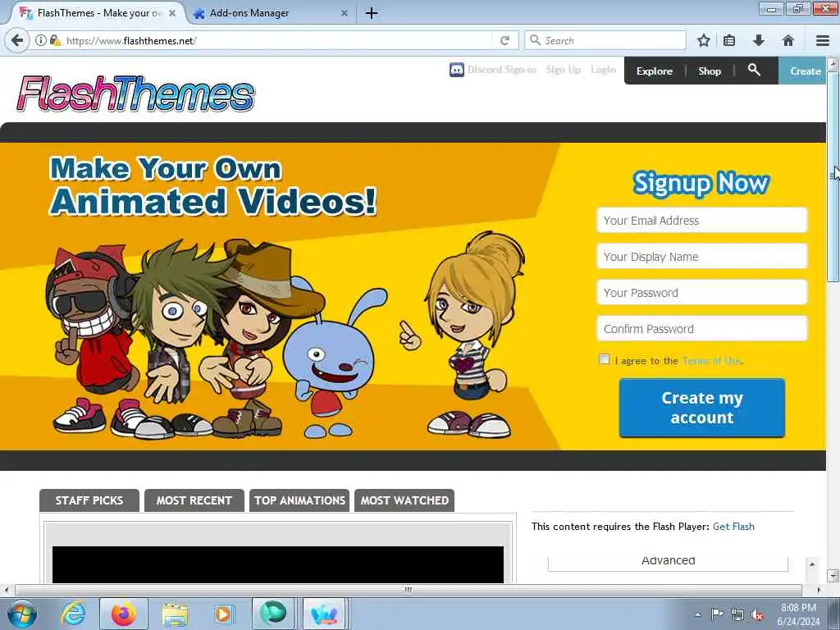
Task: Open the Sign Up link
Action: [563, 70]
